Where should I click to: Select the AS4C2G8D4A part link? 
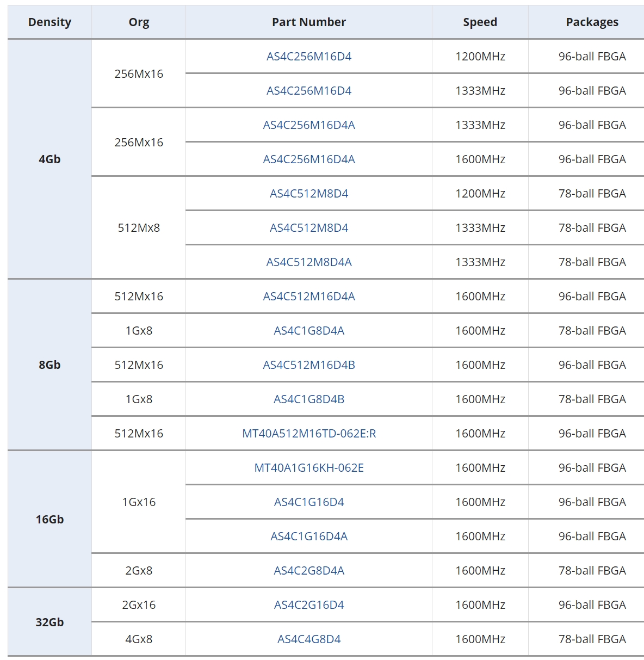308,571
